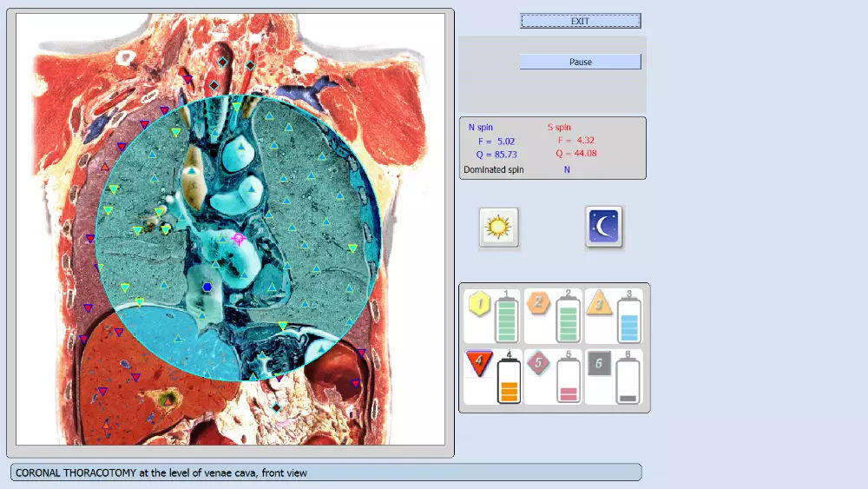Click the S spin F = 4.32 value
This screenshot has width=868, height=489.
pos(575,140)
